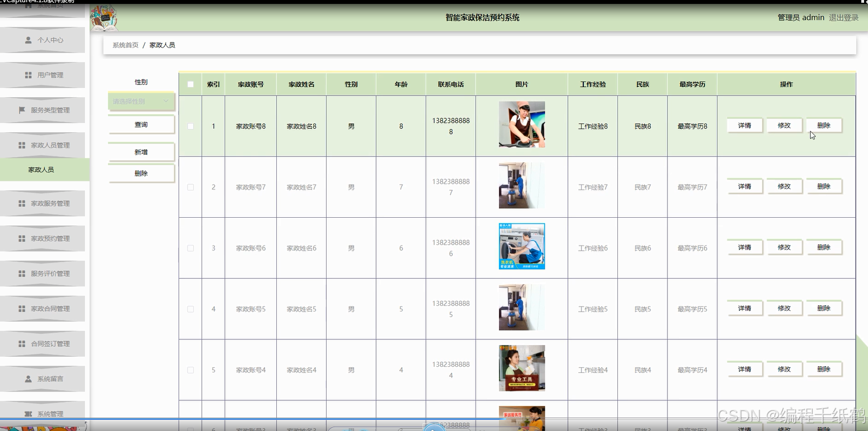Collapse the 家政人员管理 menu

[42, 145]
